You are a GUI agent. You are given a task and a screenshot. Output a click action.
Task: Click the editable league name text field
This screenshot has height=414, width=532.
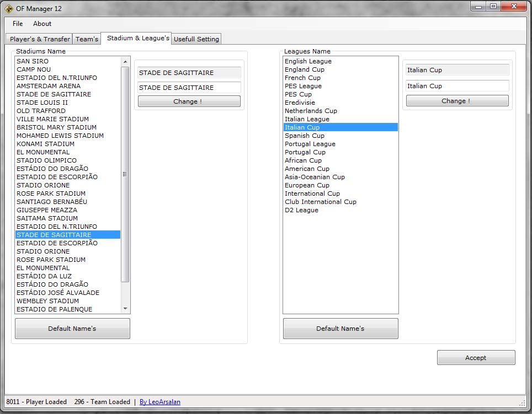pos(457,86)
